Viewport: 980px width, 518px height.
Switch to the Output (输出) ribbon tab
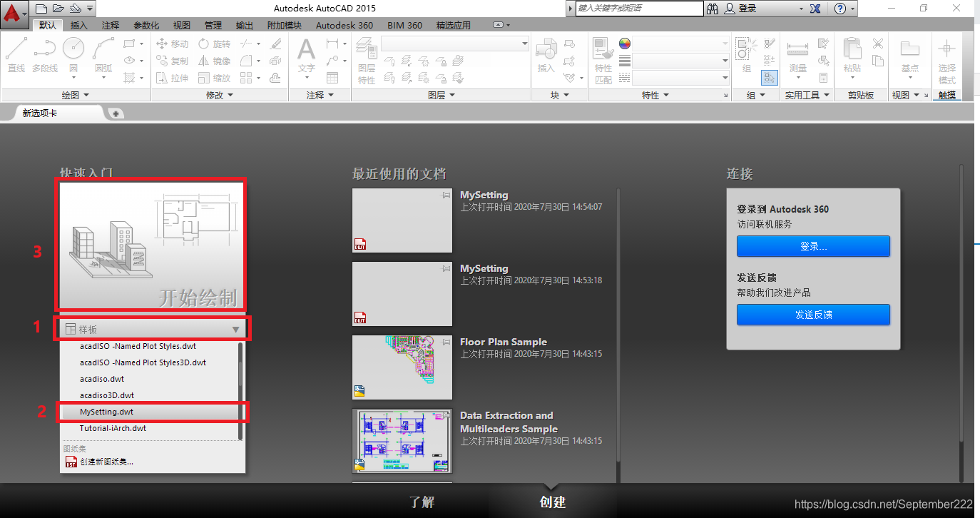point(245,25)
